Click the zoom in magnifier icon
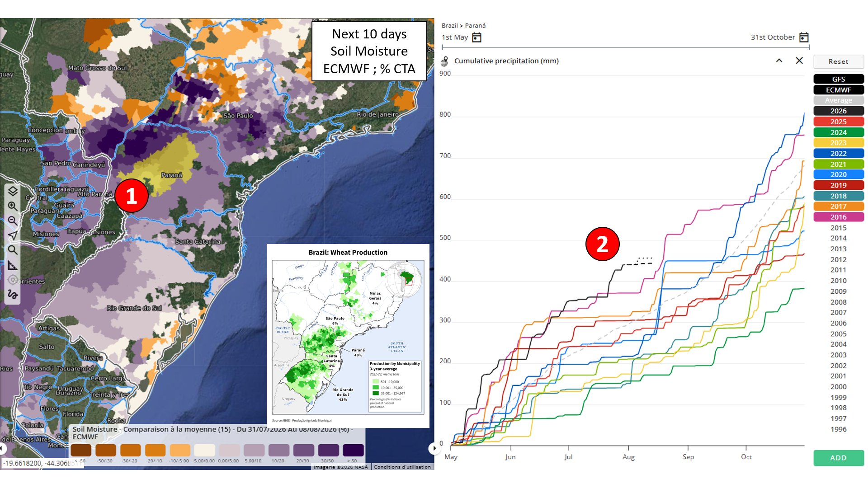Screen dimensions: 868x488 tap(13, 206)
